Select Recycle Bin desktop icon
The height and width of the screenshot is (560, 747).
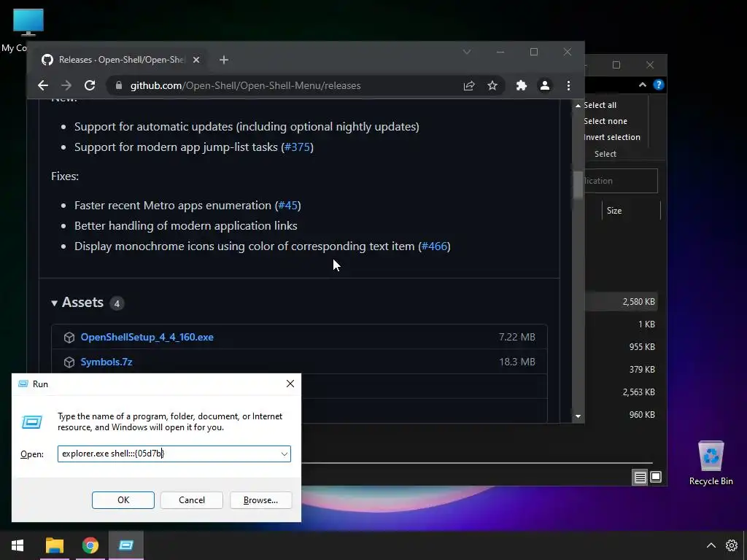711,463
